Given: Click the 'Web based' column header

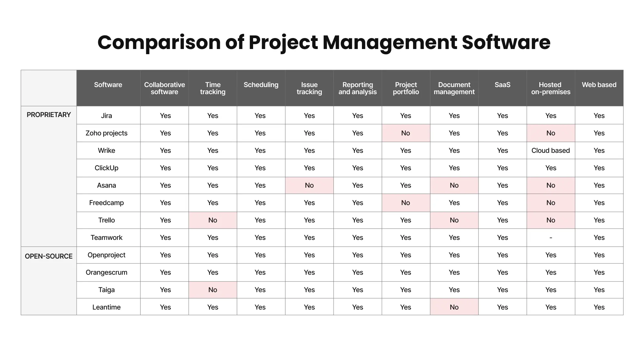Looking at the screenshot, I should tap(599, 85).
